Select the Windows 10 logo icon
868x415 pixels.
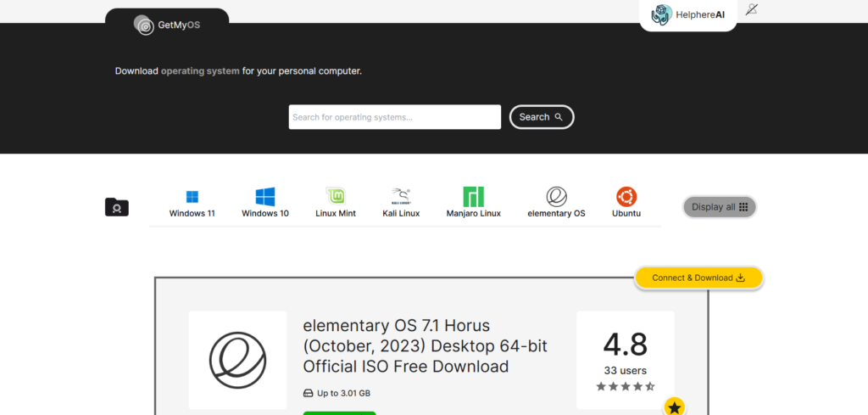[265, 197]
